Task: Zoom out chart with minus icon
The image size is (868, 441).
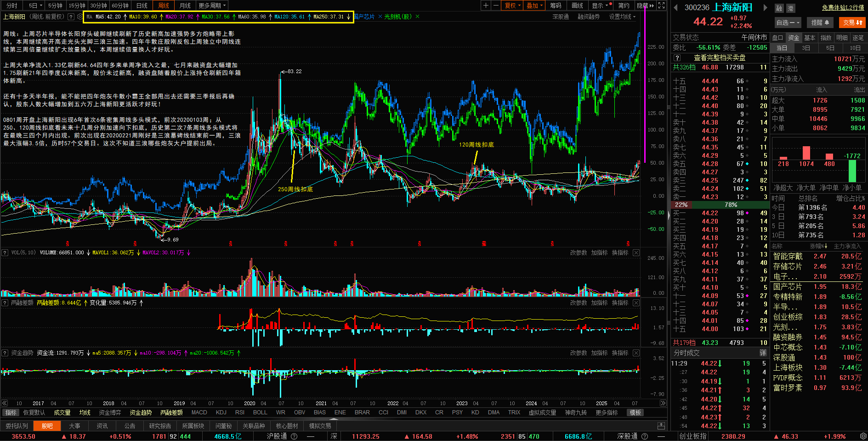Action: point(496,6)
